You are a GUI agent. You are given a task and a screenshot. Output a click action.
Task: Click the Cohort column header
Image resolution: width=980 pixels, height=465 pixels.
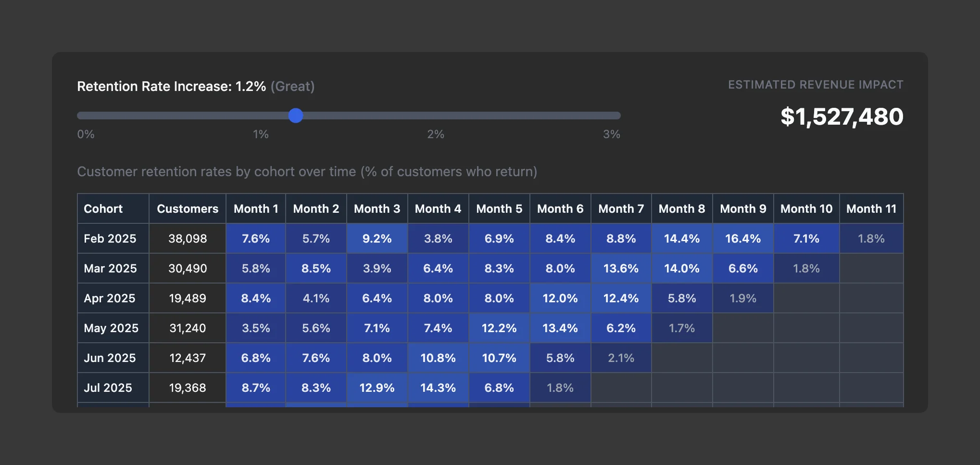103,208
